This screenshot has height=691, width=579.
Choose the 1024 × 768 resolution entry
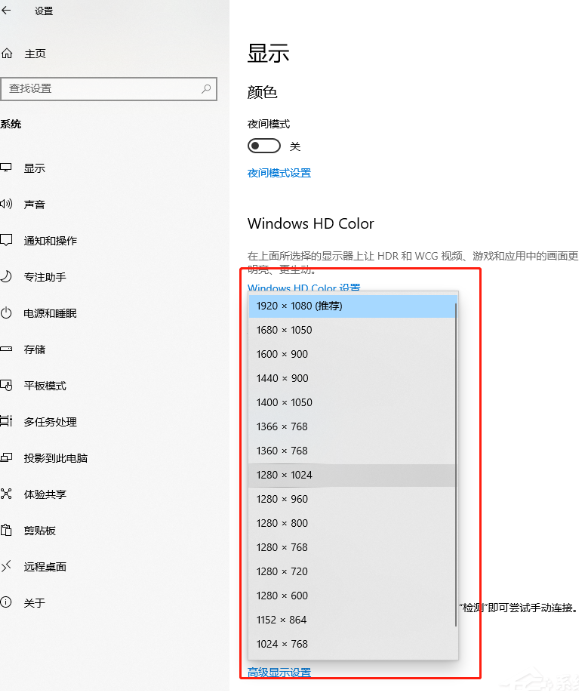click(352, 644)
